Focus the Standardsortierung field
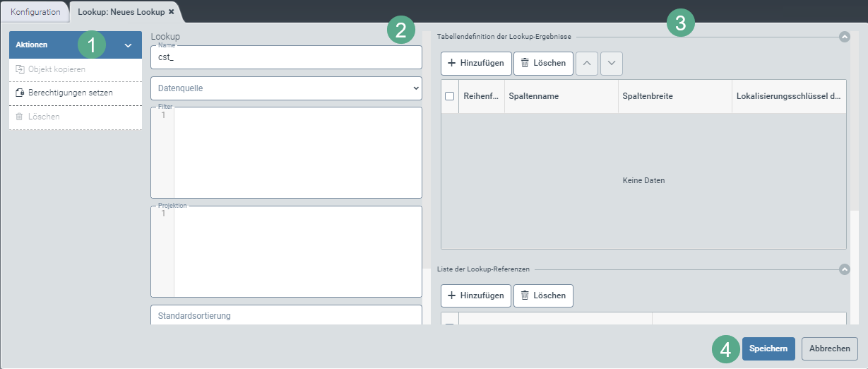The image size is (868, 369). pos(286,315)
